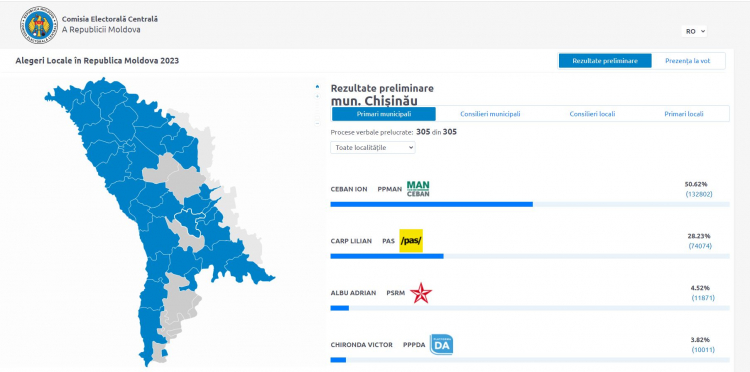The image size is (750, 372).
Task: Open the Primari municipali tab
Action: click(384, 114)
